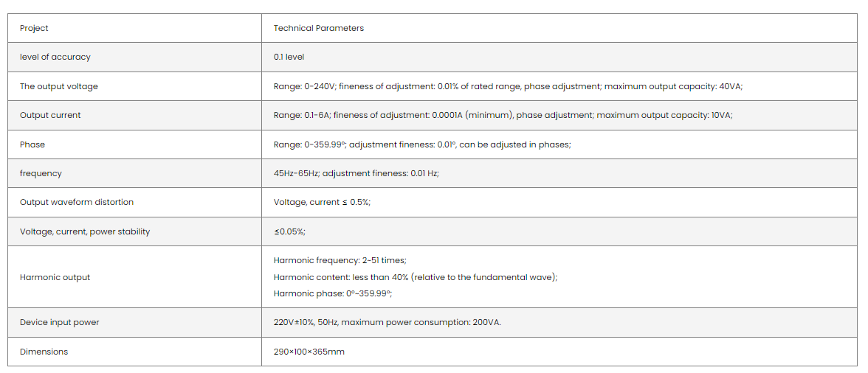868x373 pixels.
Task: Select "Voltage, current, power stability" label
Action: coord(85,231)
